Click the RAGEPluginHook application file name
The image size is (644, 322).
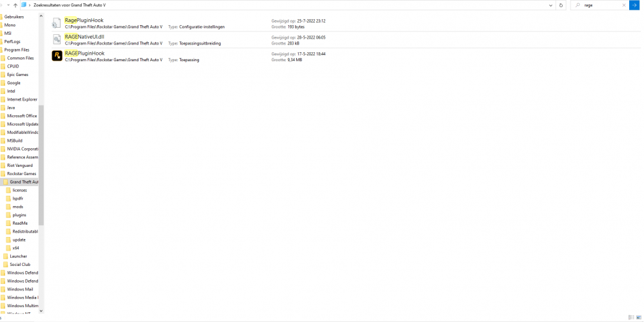(x=84, y=53)
